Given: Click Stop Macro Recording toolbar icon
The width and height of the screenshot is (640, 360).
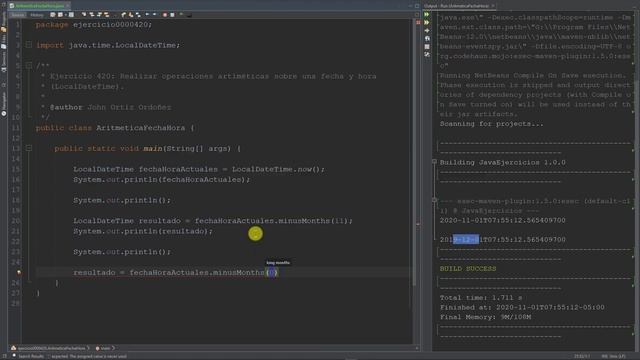Looking at the screenshot, I should click(172, 15).
